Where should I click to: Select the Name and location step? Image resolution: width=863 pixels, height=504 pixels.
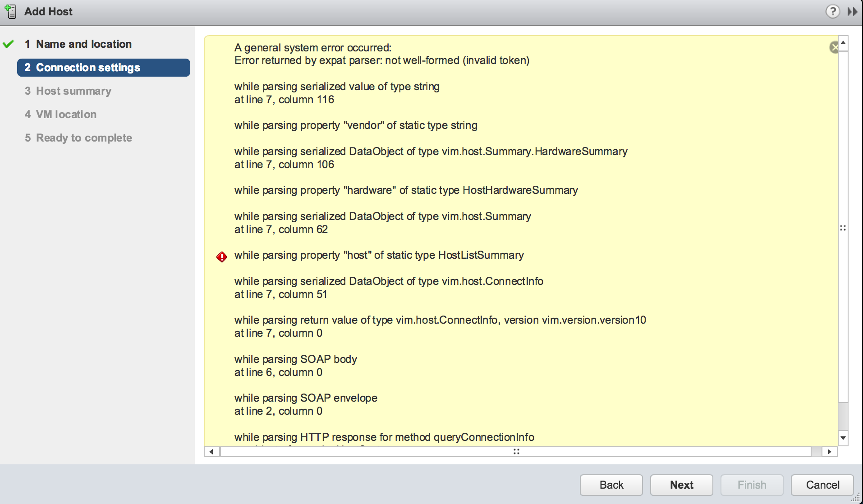coord(83,44)
